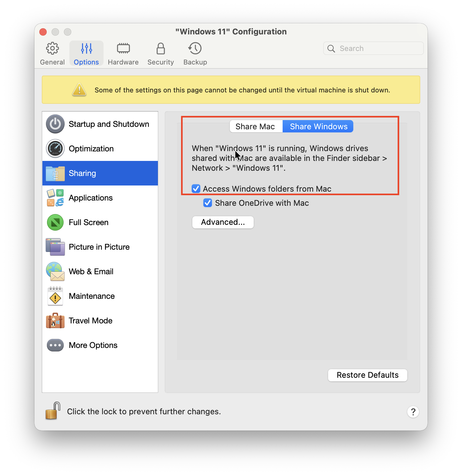Click the More Options ellipsis icon
Screen dimensions: 462x476
[x=55, y=345]
